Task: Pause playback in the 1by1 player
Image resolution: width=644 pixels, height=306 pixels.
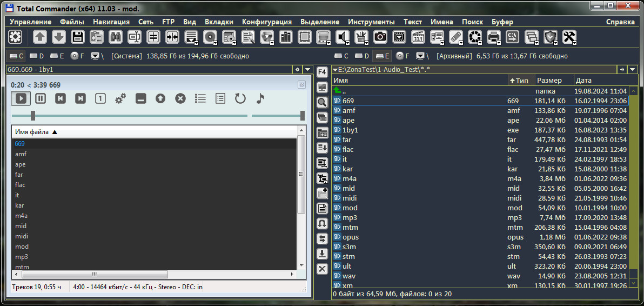Action: [41, 98]
